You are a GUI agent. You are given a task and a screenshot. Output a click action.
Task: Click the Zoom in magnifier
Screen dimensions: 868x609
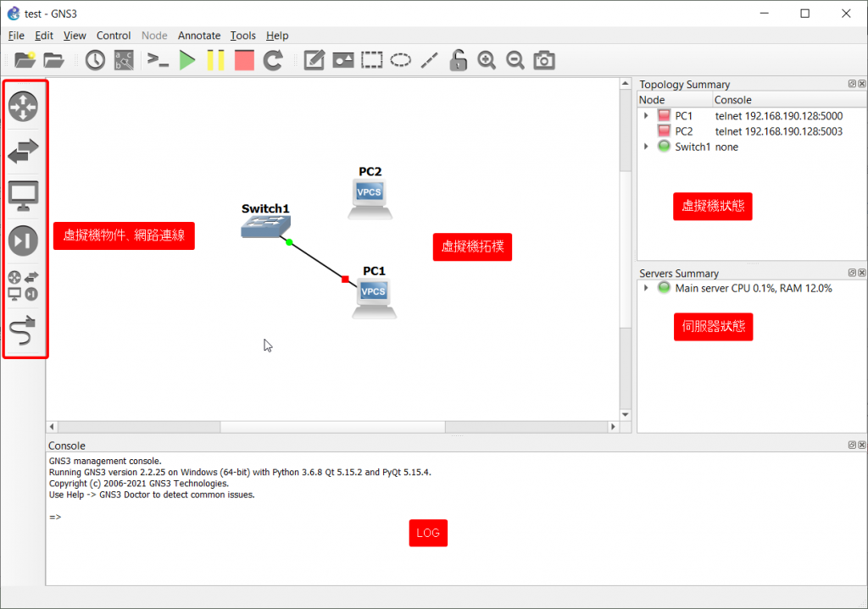coord(487,60)
